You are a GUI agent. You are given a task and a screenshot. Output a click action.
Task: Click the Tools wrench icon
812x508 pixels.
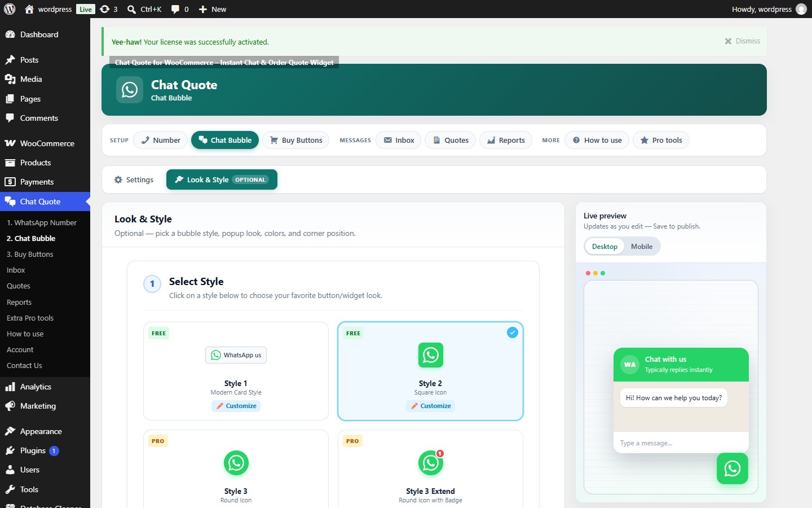tap(10, 489)
